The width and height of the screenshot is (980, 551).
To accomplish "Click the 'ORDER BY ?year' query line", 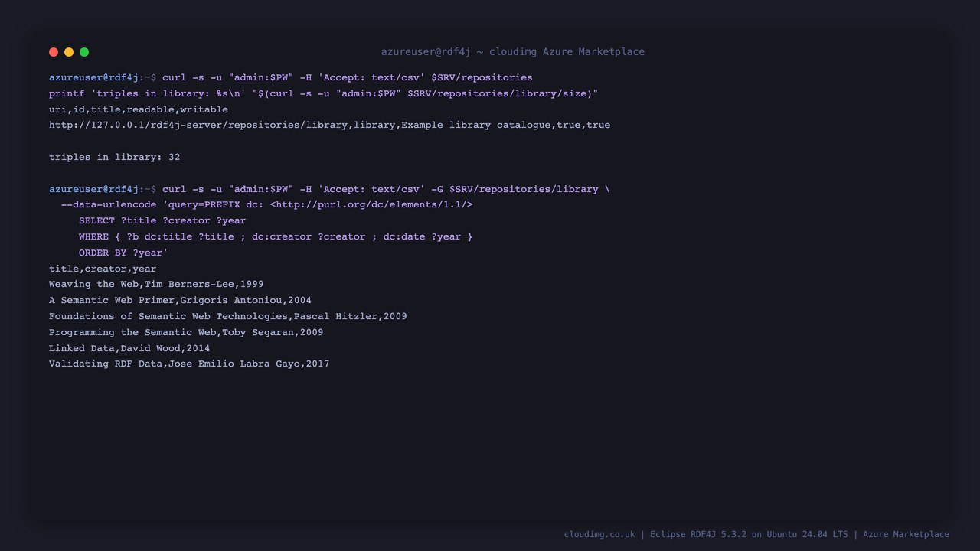I will pos(123,253).
